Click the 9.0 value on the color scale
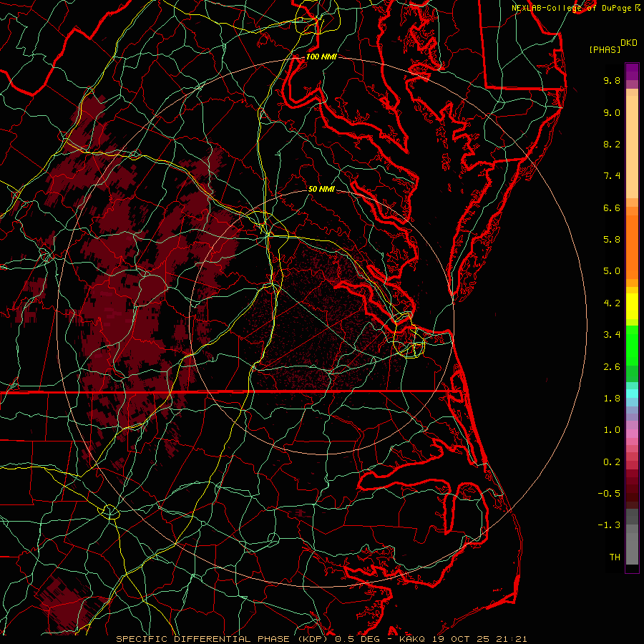This screenshot has height=644, width=644. pos(612,112)
